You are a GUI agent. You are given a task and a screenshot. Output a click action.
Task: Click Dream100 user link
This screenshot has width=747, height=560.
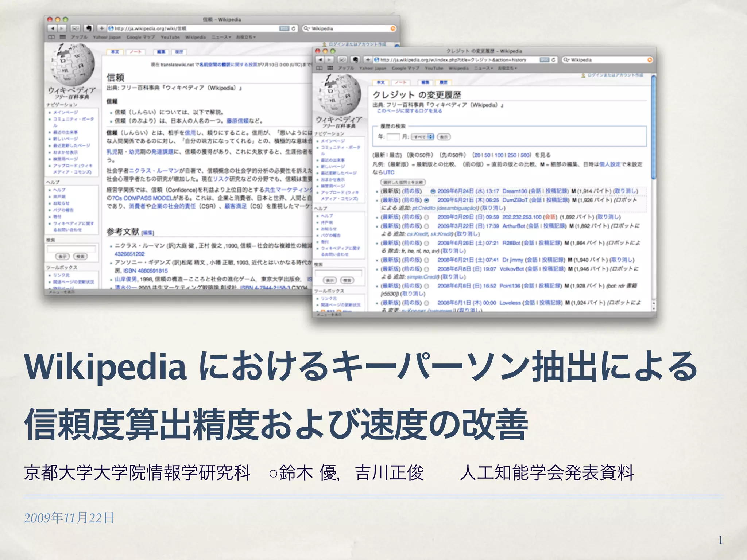tap(515, 191)
